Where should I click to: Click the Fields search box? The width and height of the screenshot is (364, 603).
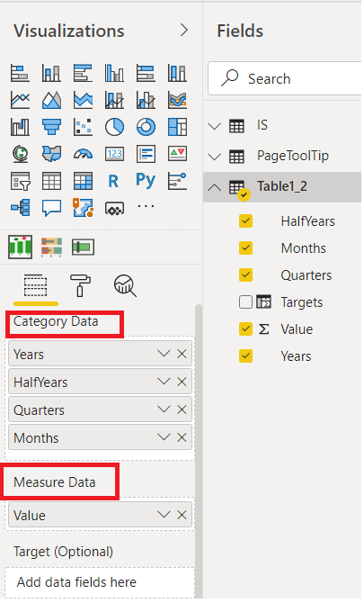[x=285, y=78]
